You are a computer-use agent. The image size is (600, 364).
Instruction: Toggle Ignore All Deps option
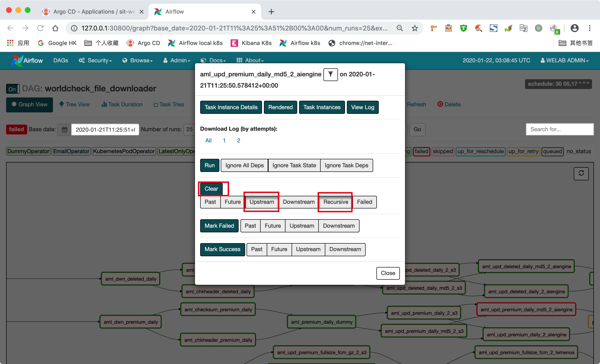tap(244, 165)
